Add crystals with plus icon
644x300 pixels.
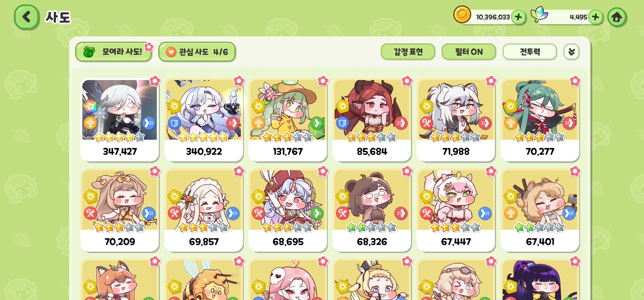pyautogui.click(x=595, y=17)
